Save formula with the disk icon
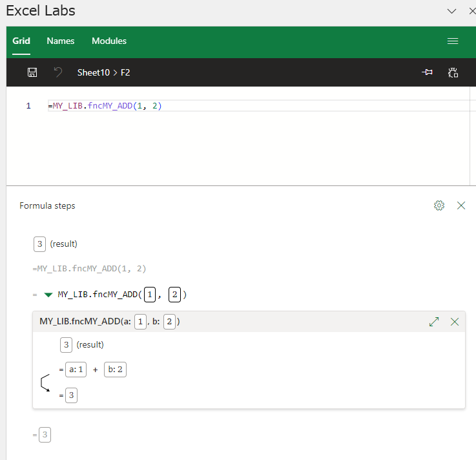Screen dimensions: 476x460 point(32,72)
